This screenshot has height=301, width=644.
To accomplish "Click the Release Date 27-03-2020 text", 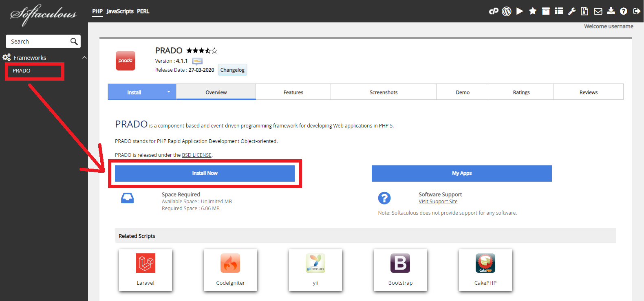I will point(185,70).
